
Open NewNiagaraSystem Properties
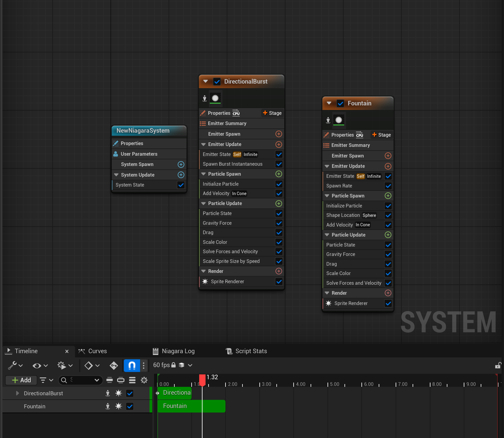tap(149, 143)
